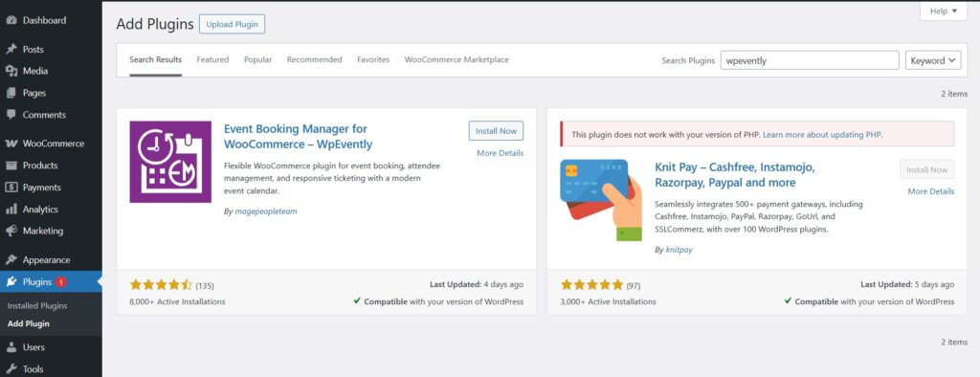
Task: Open the Keyword search type dropdown
Action: point(933,60)
